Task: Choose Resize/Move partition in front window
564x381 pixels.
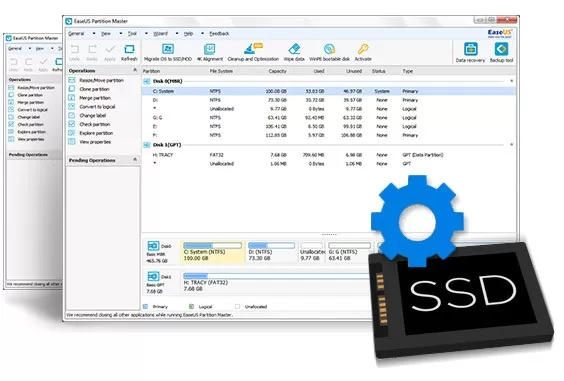Action: (x=96, y=80)
